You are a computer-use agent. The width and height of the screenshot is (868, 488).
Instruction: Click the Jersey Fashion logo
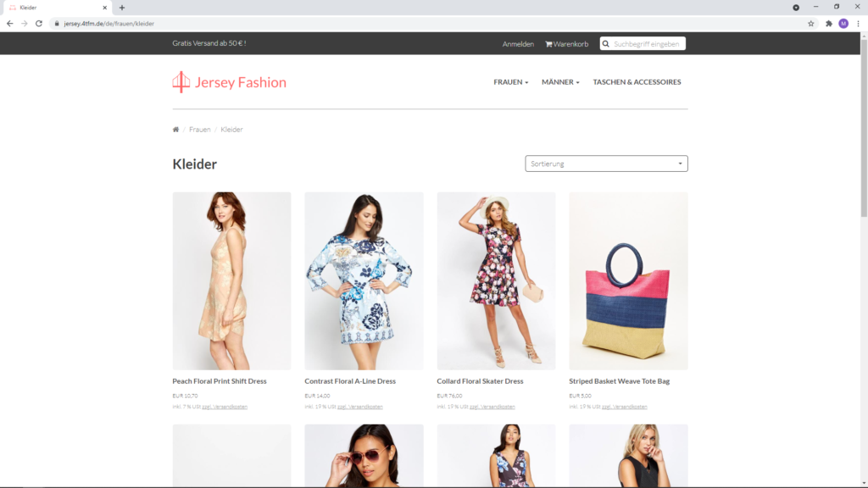coord(230,82)
